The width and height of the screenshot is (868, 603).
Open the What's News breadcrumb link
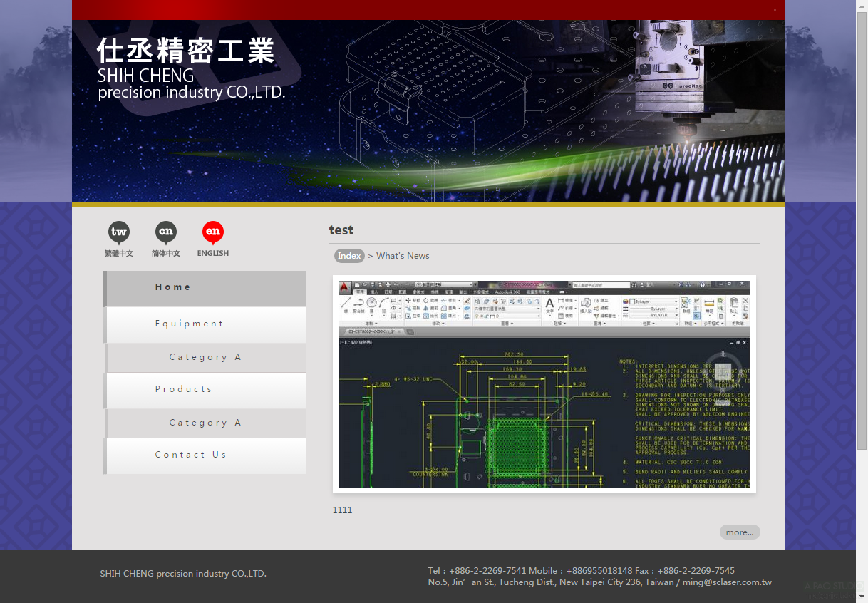pyautogui.click(x=403, y=256)
